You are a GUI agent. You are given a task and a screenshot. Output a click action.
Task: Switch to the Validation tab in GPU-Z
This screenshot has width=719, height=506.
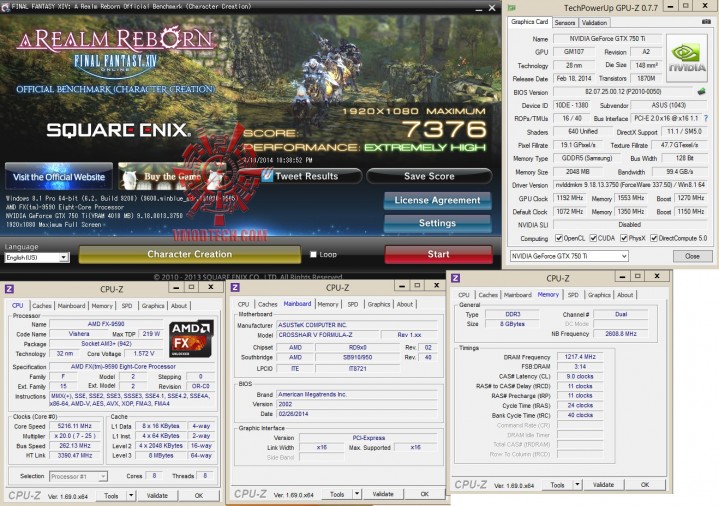pos(594,22)
